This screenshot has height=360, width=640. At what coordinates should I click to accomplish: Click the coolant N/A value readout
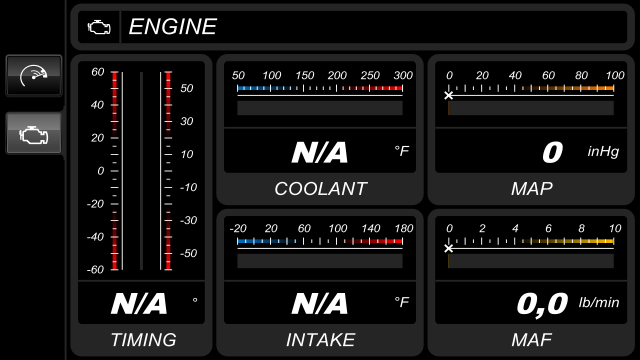[320, 151]
